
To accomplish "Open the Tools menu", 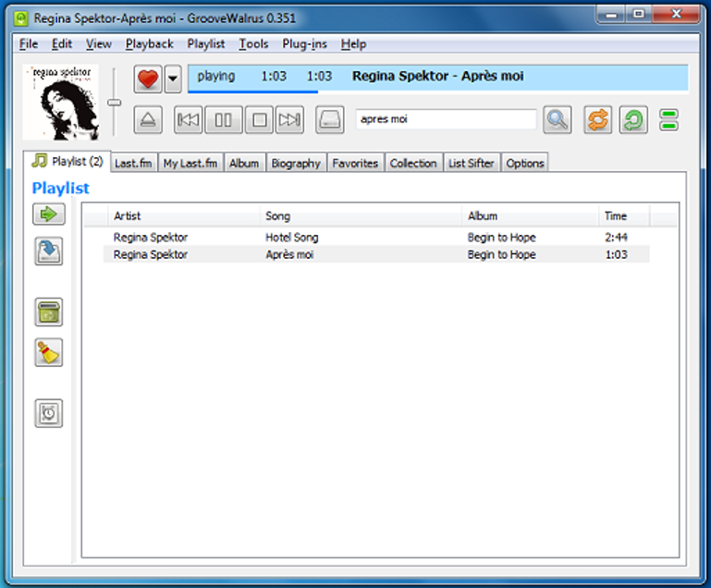I will [253, 44].
